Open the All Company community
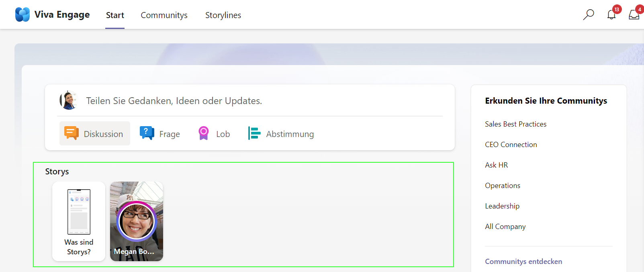Screen dimensions: 644x272 tap(505, 227)
